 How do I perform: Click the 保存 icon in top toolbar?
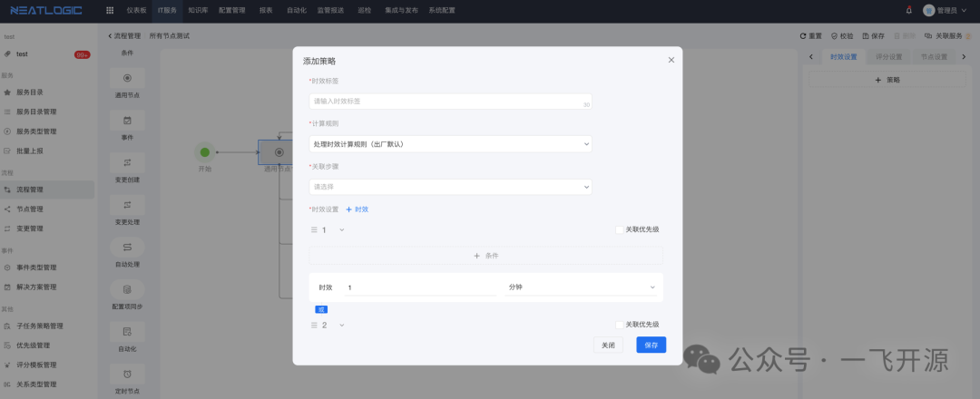[873, 36]
